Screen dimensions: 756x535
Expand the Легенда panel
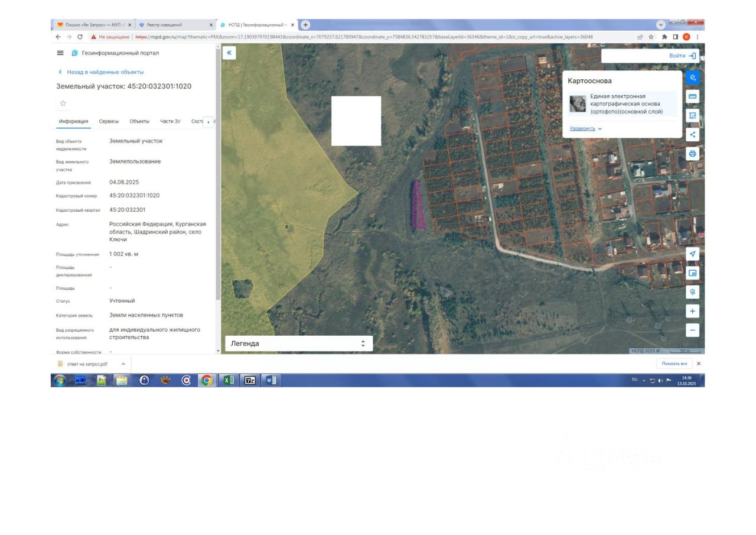tap(299, 343)
